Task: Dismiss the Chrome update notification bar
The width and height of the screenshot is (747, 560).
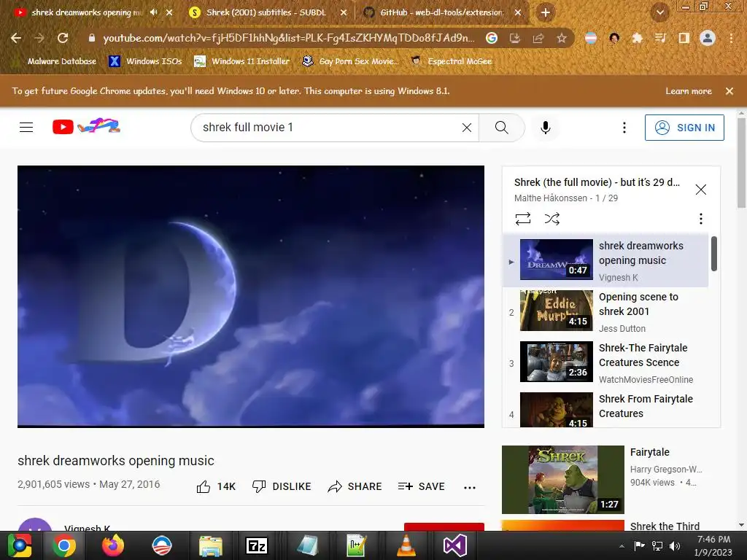Action: 729,91
